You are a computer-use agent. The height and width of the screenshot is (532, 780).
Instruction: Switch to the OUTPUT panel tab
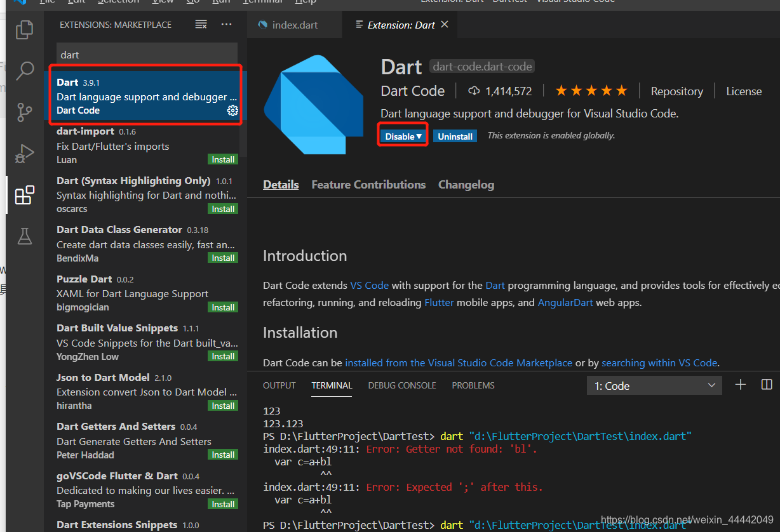(x=279, y=385)
